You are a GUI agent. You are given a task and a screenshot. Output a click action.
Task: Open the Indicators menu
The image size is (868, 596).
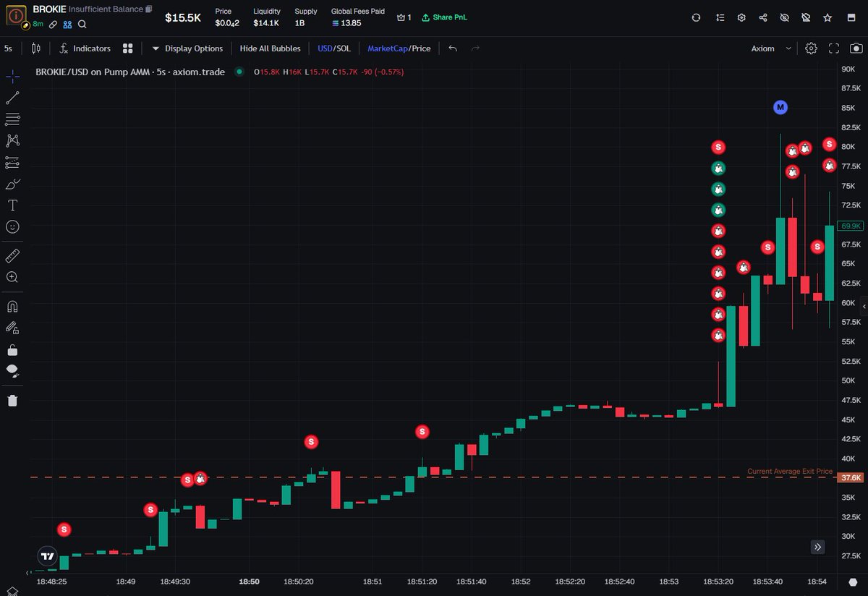[85, 48]
